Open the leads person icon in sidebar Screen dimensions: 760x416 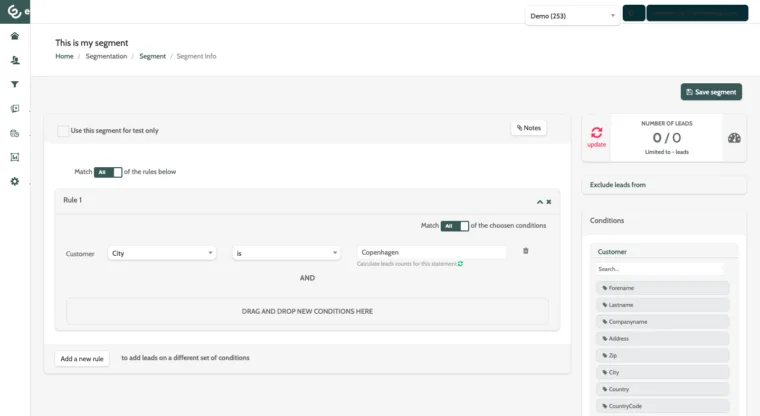tap(15, 60)
